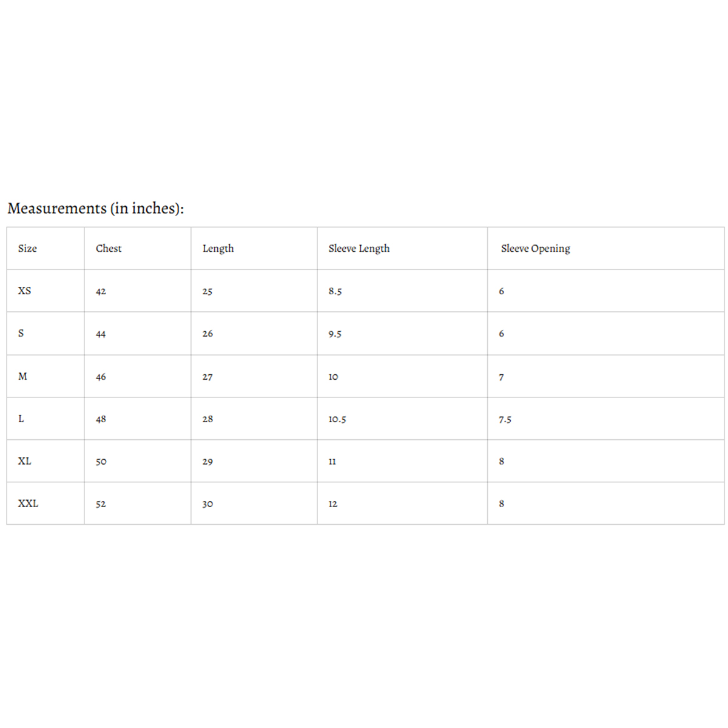This screenshot has height=728, width=728.
Task: Select the Size column header
Action: coord(27,248)
